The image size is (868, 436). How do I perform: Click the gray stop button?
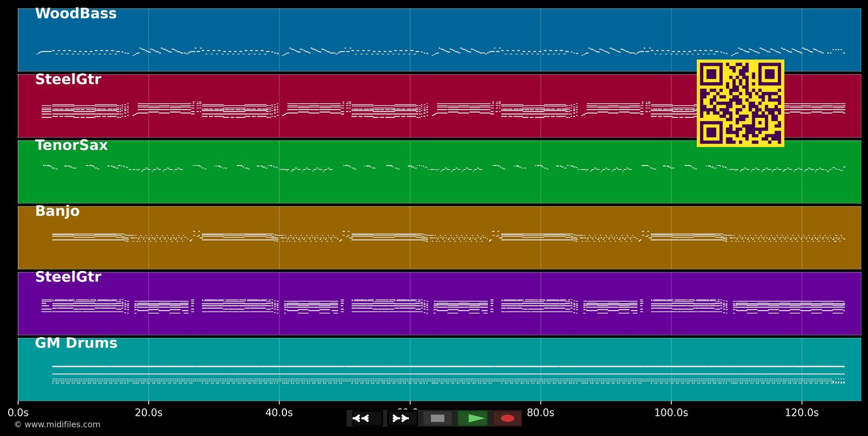[x=437, y=418]
